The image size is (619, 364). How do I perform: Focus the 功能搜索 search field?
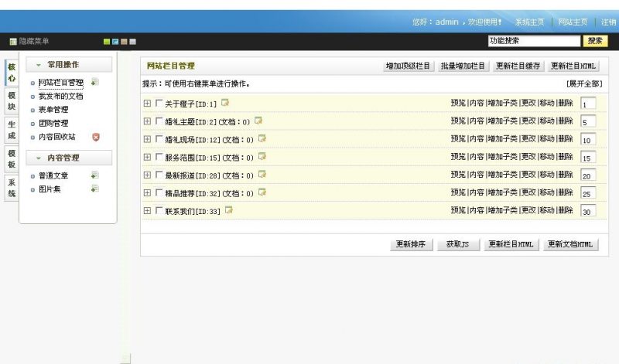534,41
